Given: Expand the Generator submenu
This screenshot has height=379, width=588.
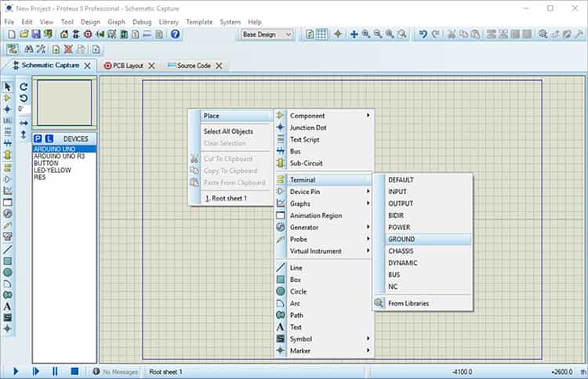Looking at the screenshot, I should coord(324,227).
